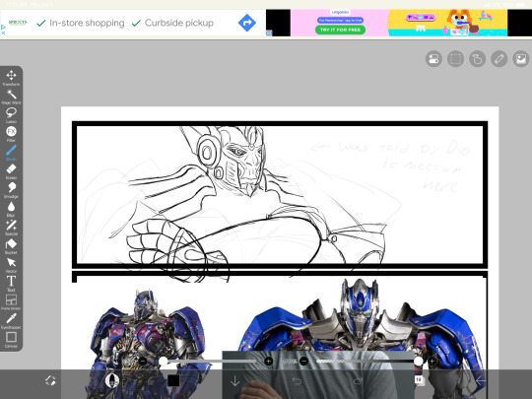This screenshot has width=532, height=399.
Task: Open the black color swatch
Action: (x=173, y=380)
